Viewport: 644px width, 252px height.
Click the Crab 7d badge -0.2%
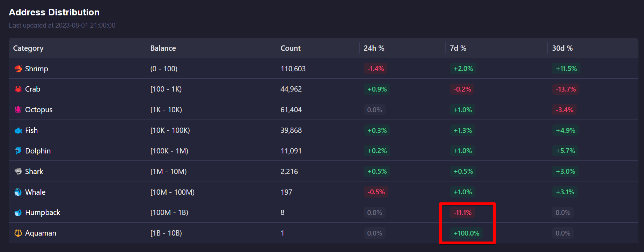tap(462, 89)
